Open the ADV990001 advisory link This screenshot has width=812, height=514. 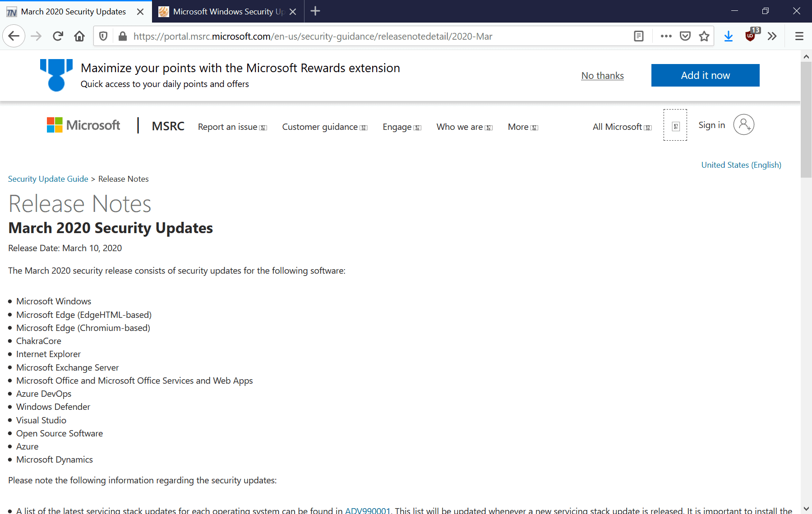click(x=368, y=510)
